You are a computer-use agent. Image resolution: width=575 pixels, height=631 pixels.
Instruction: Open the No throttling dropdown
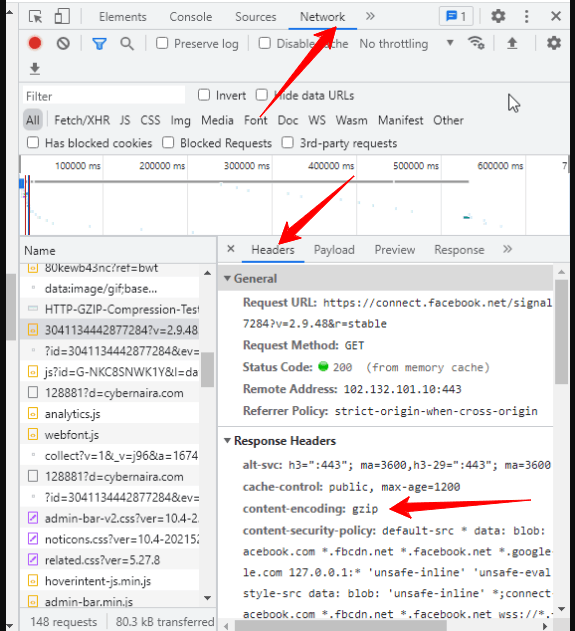coord(406,43)
